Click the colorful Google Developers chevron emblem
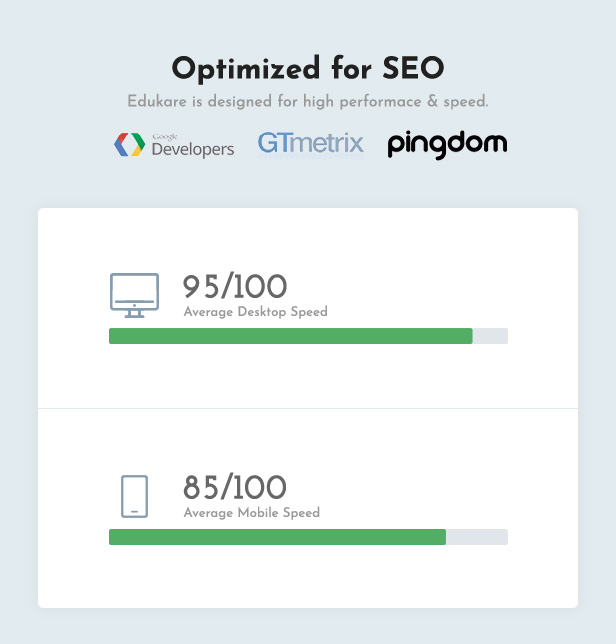616x644 pixels. (x=129, y=145)
